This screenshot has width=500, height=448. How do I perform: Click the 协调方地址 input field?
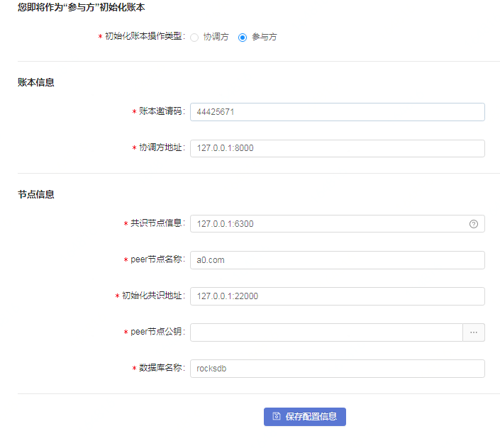[x=338, y=148]
